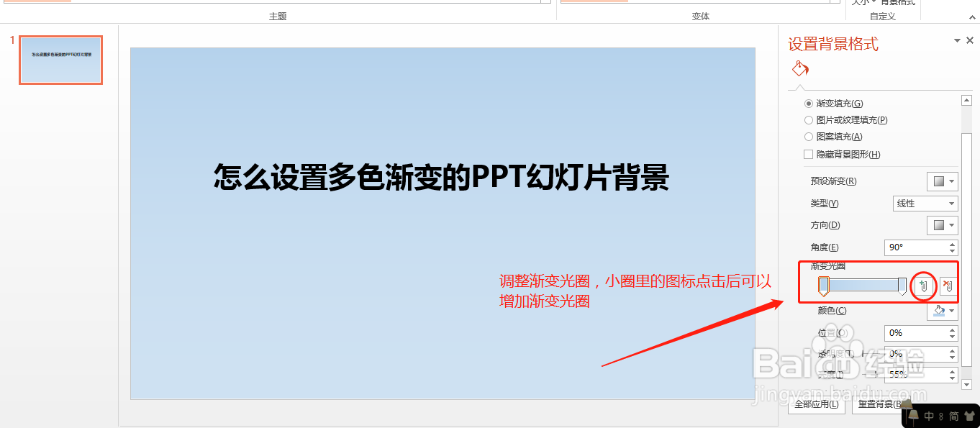The width and height of the screenshot is (980, 428).
Task: Click the 角度 input showing 90°
Action: (916, 247)
